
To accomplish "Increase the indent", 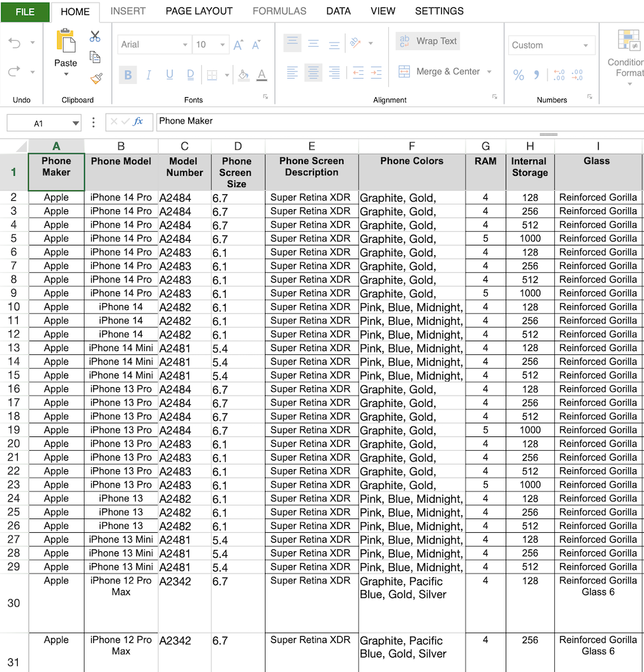I will point(376,72).
